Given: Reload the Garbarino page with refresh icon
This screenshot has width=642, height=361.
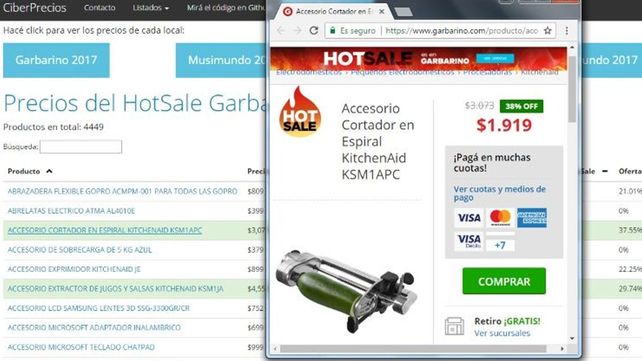Looking at the screenshot, I should click(x=314, y=30).
